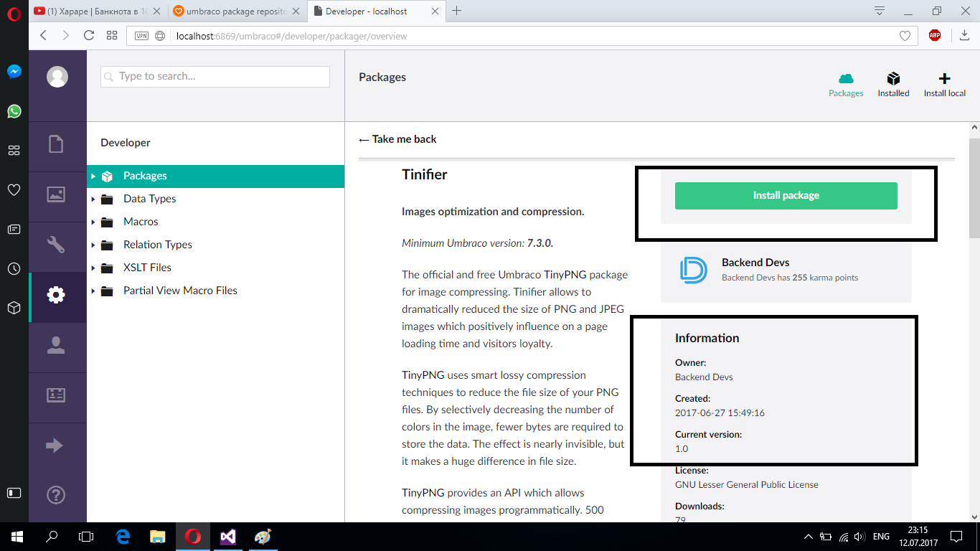The height and width of the screenshot is (551, 980).
Task: Open WhatsApp in Opera sidebar
Action: [x=14, y=111]
